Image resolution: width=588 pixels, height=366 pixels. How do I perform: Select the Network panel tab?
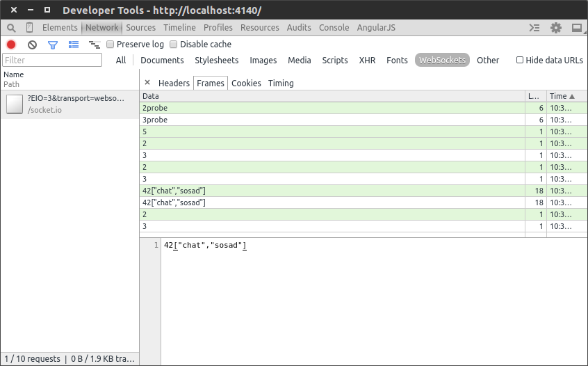[101, 28]
